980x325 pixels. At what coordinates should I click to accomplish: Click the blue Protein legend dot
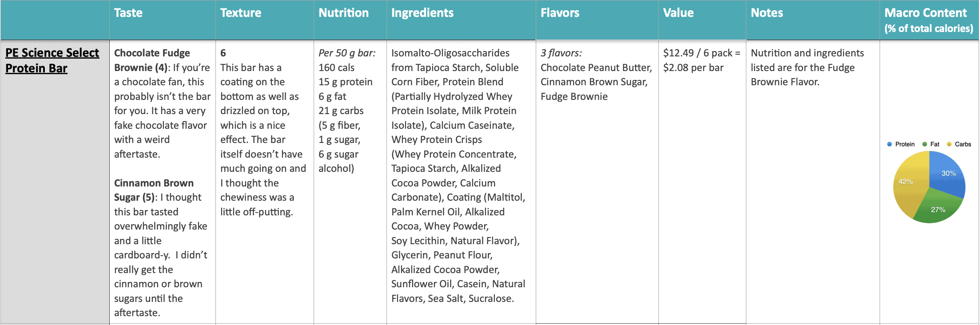point(889,144)
